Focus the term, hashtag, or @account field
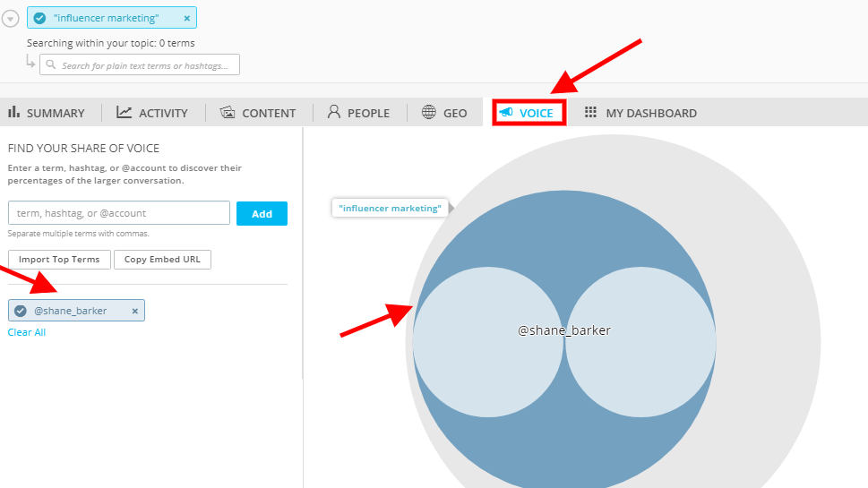The width and height of the screenshot is (868, 488). click(x=119, y=213)
